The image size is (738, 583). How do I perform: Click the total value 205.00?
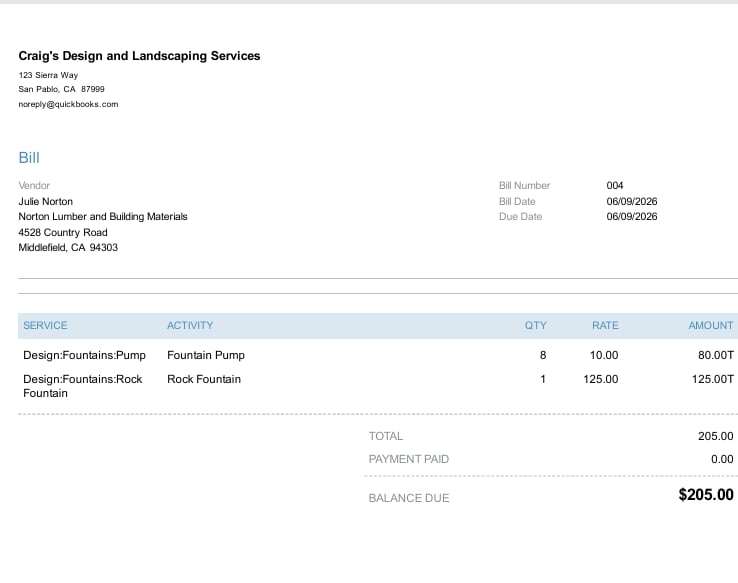coord(715,436)
